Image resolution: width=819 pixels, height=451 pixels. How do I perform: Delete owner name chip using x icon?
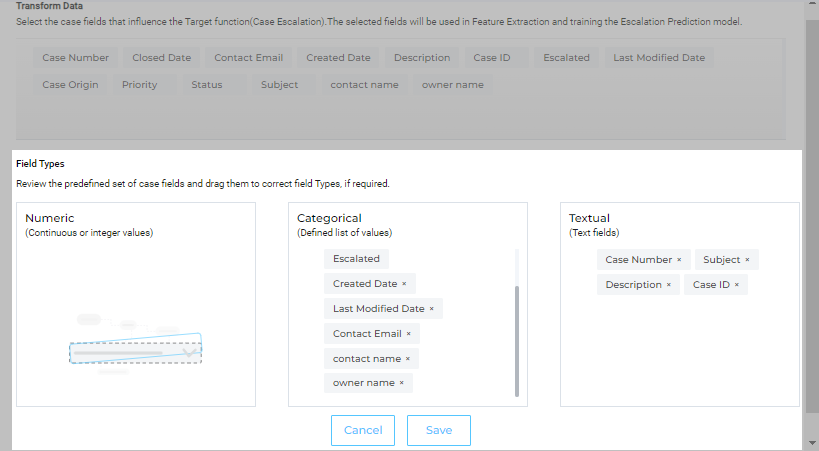click(x=402, y=383)
